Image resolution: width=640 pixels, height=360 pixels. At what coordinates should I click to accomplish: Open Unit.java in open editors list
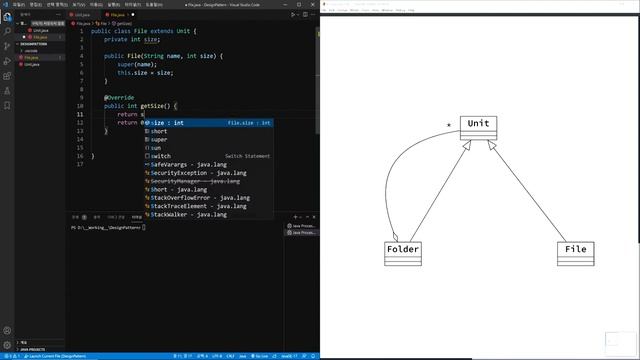tap(40, 31)
